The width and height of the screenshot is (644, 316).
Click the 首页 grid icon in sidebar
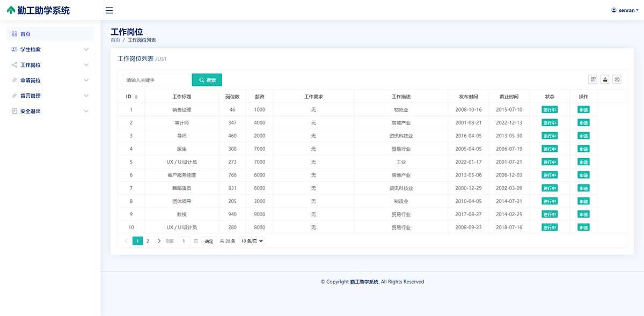pos(14,34)
